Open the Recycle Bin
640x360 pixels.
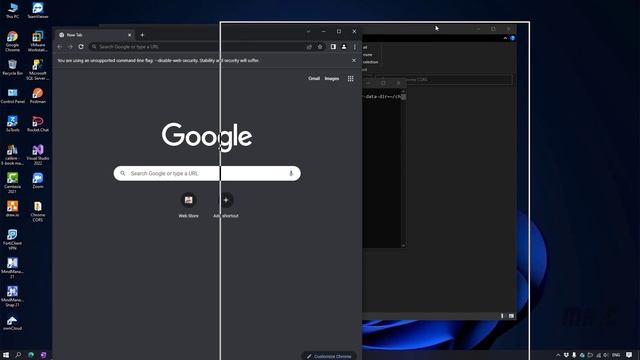click(x=12, y=67)
